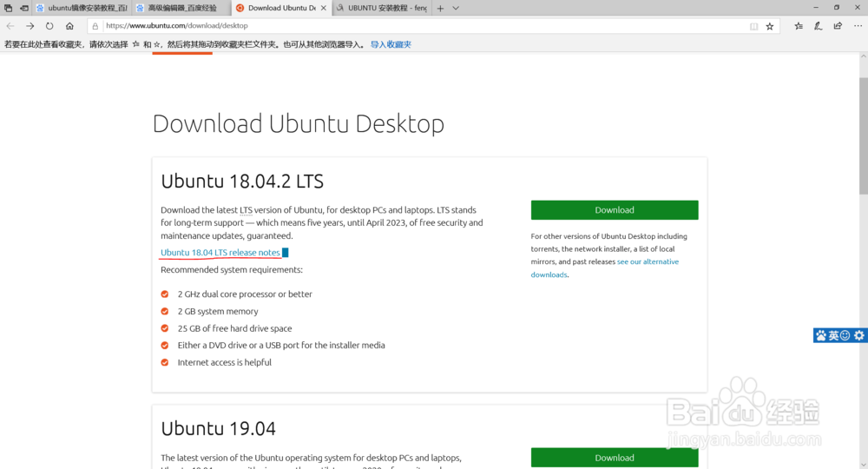Go to the browser Home page
Screen dimensions: 868x469
tap(69, 26)
